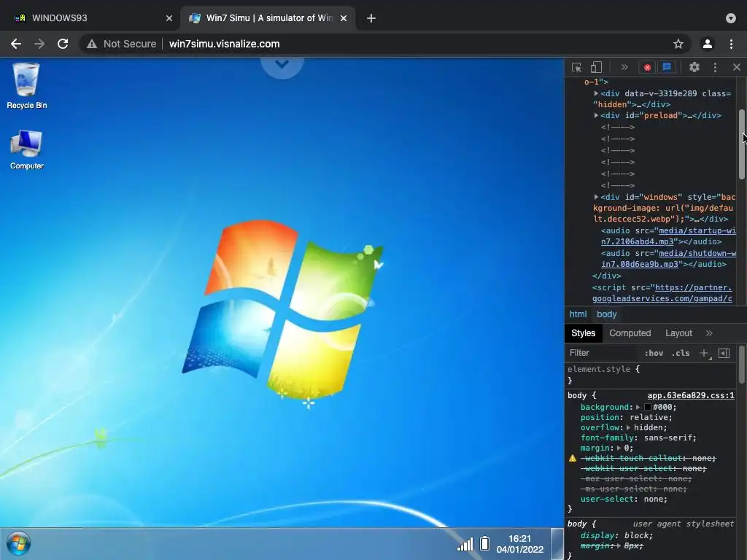Open the #000 color swatch picker
The width and height of the screenshot is (747, 560).
tap(648, 407)
